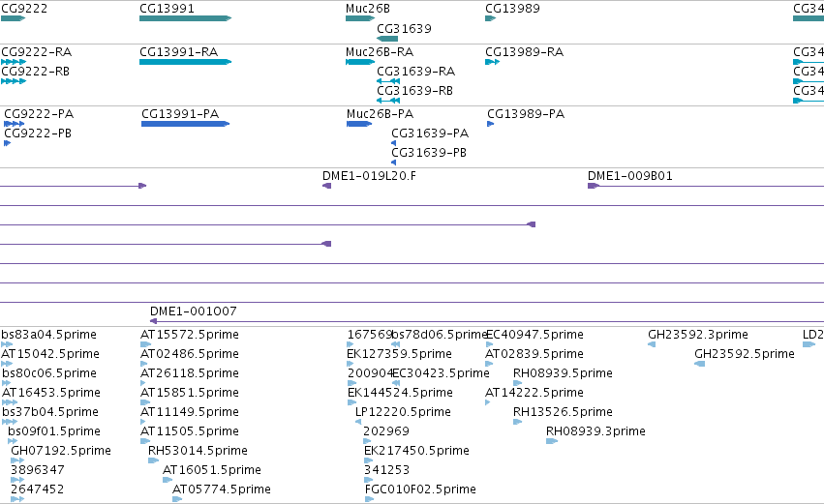This screenshot has height=504, width=824.
Task: Click EST label bs83a04.5prime
Action: (x=48, y=335)
